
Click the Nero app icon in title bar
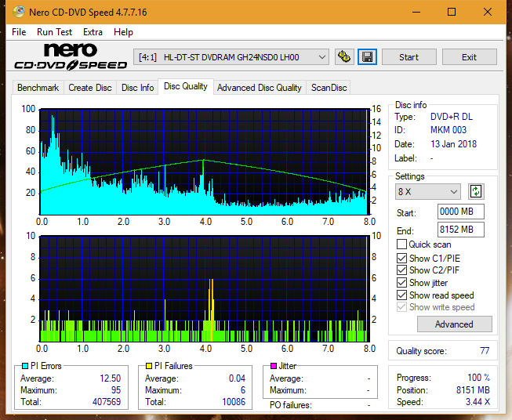(x=19, y=12)
